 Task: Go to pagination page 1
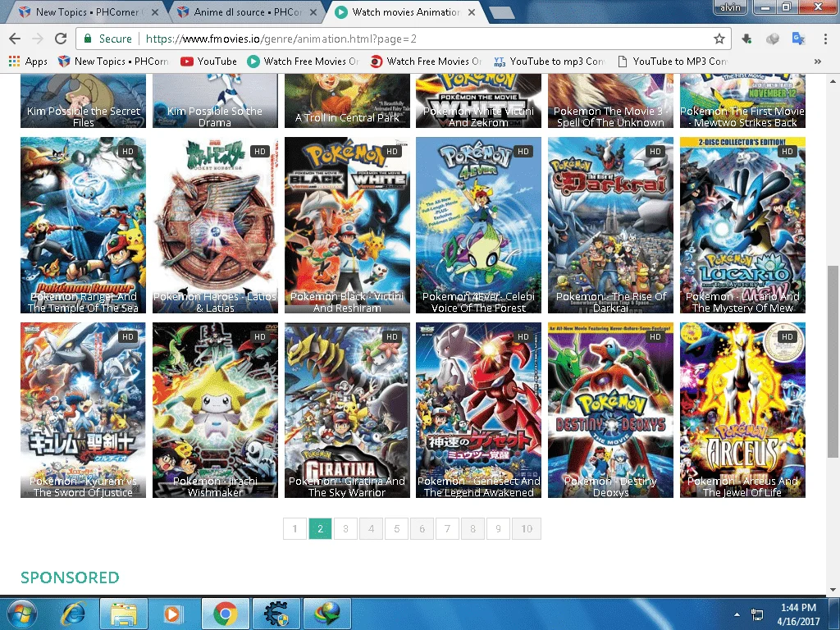(x=294, y=529)
